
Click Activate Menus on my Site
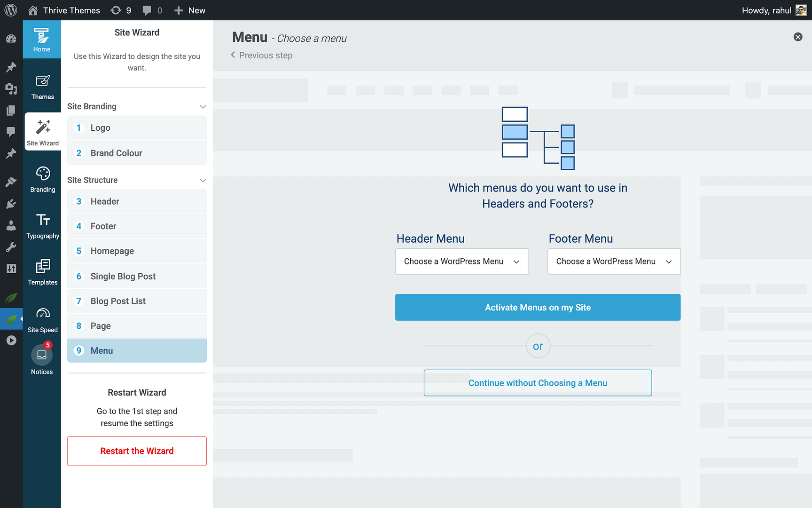538,307
